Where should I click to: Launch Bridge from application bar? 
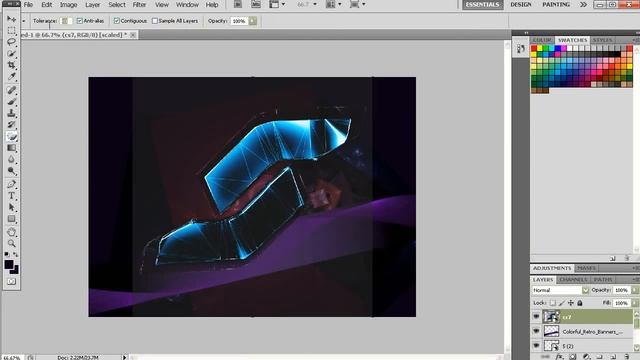238,4
